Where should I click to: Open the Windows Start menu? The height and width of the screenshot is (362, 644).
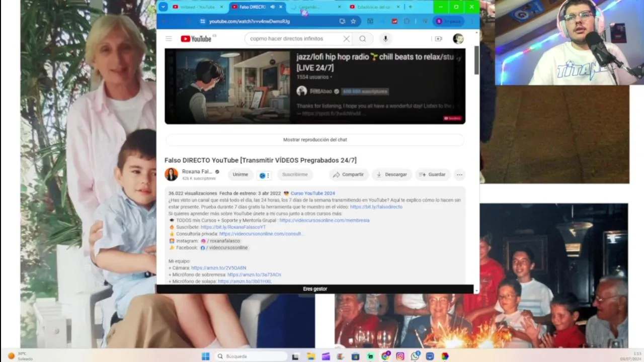pos(205,356)
